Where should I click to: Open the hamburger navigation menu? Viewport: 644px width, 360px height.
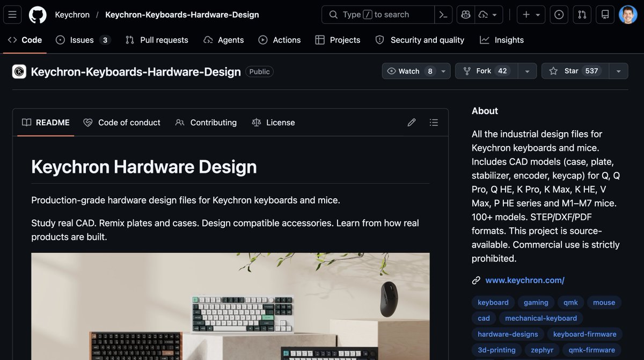click(12, 15)
